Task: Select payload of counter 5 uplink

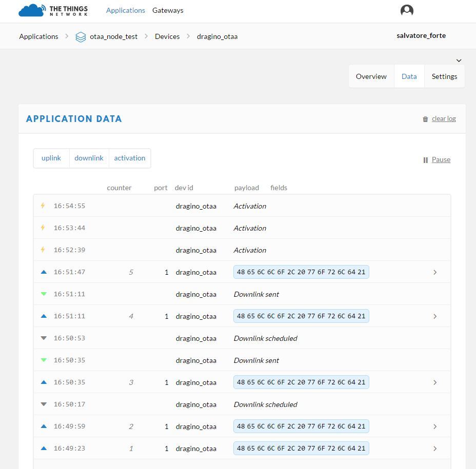Action: click(x=301, y=272)
